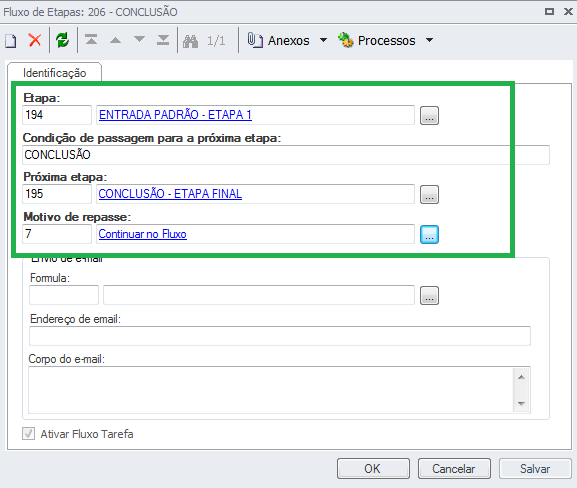Image resolution: width=577 pixels, height=488 pixels.
Task: Go to next record down arrow
Action: pos(139,39)
